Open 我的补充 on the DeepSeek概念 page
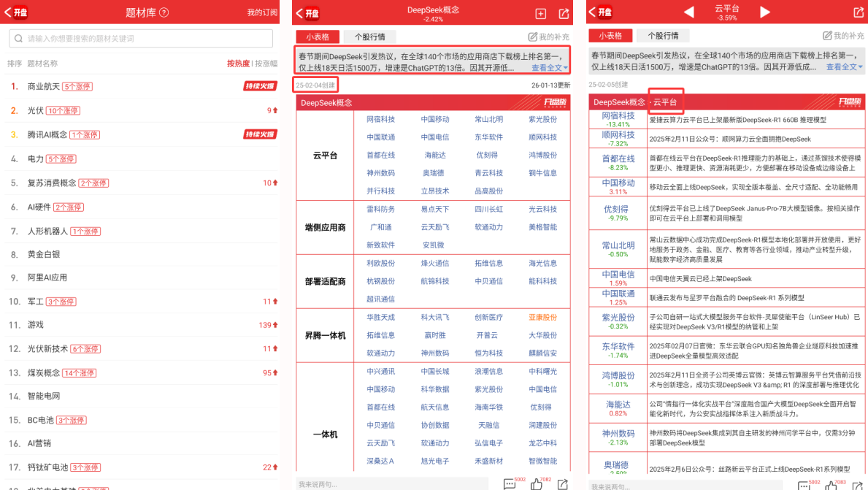The image size is (868, 490). point(548,37)
